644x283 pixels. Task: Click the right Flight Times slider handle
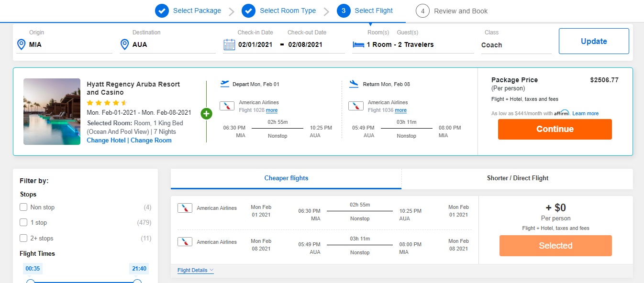point(137,281)
